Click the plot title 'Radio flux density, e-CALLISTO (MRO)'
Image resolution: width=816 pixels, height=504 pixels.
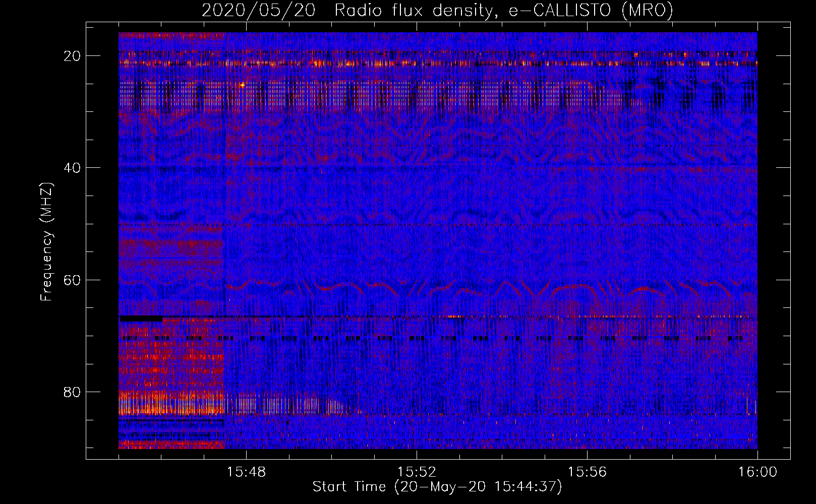tap(503, 11)
